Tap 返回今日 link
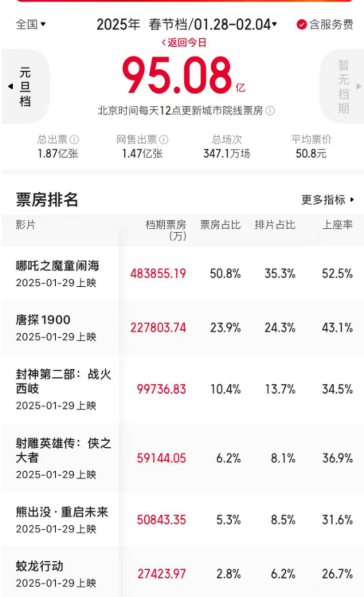Screen dimensions: 364x597 [184, 42]
